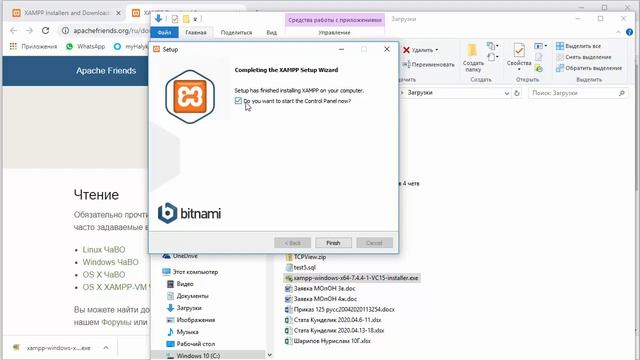Viewport: 640px width, 360px height.
Task: Select Заявка МОпОН 4ж.doc file
Action: pyautogui.click(x=321, y=299)
